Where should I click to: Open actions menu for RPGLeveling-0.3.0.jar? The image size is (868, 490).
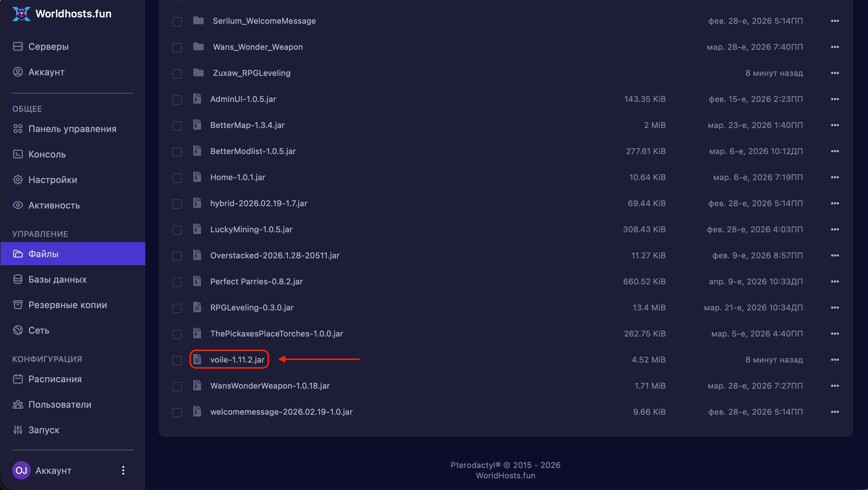coord(835,308)
